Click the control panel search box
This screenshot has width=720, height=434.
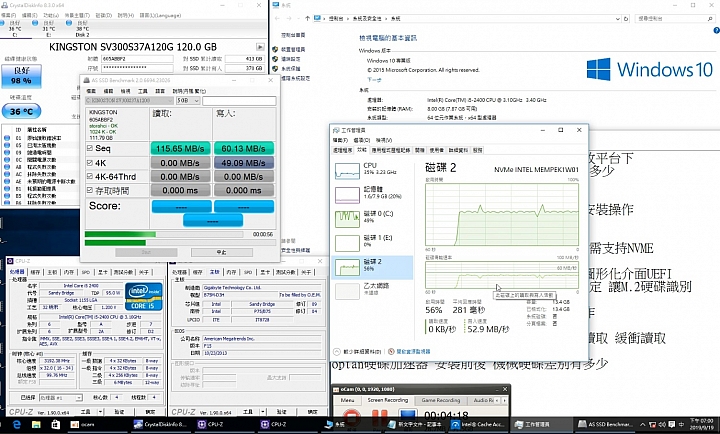point(675,18)
